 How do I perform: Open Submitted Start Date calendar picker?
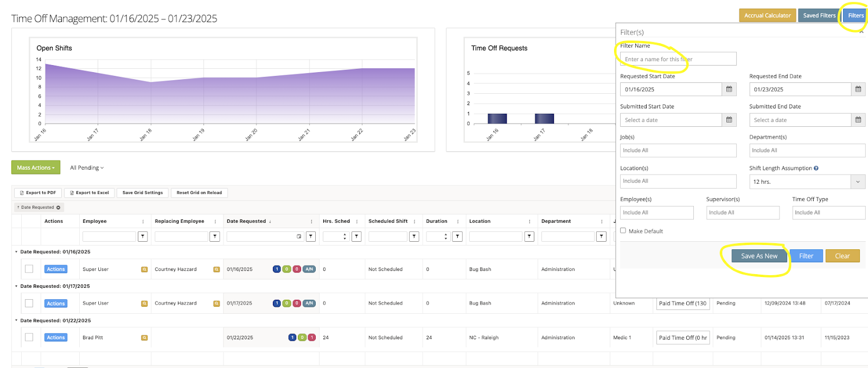[x=729, y=120]
